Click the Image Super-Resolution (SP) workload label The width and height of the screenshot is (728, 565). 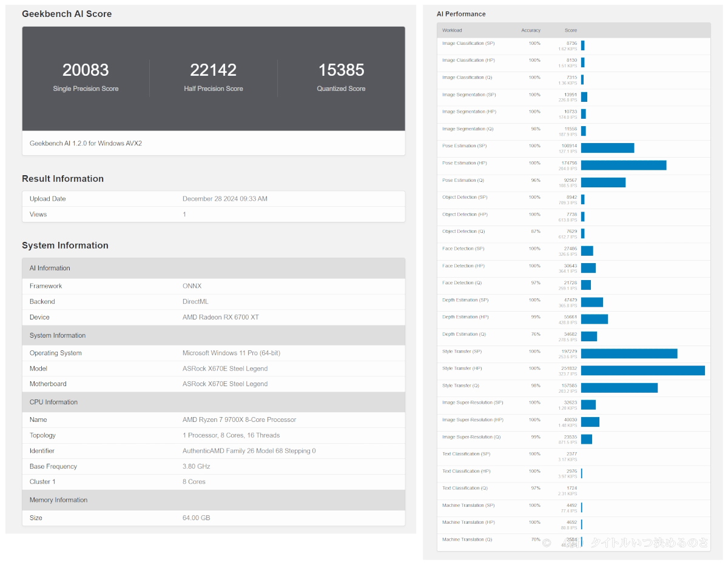click(473, 403)
